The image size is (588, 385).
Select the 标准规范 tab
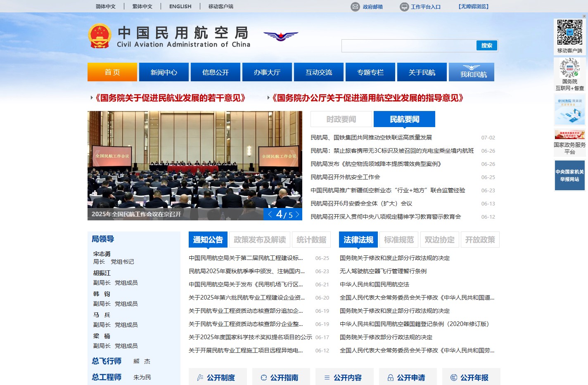[399, 240]
